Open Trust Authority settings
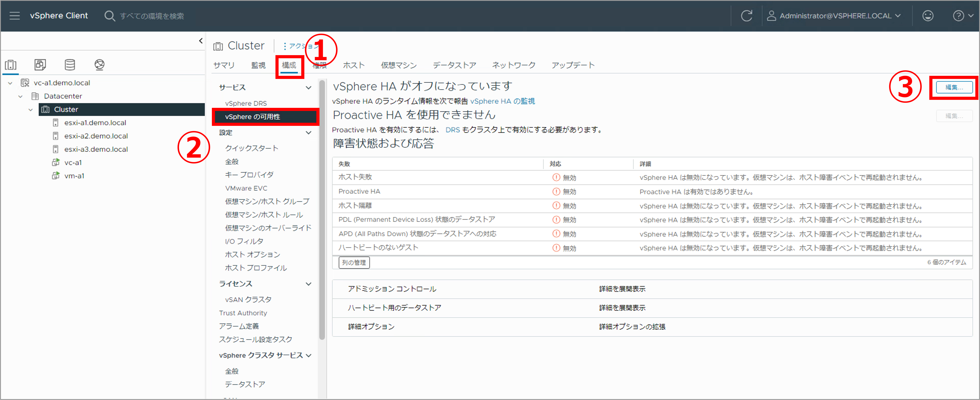The image size is (980, 400). point(243,313)
